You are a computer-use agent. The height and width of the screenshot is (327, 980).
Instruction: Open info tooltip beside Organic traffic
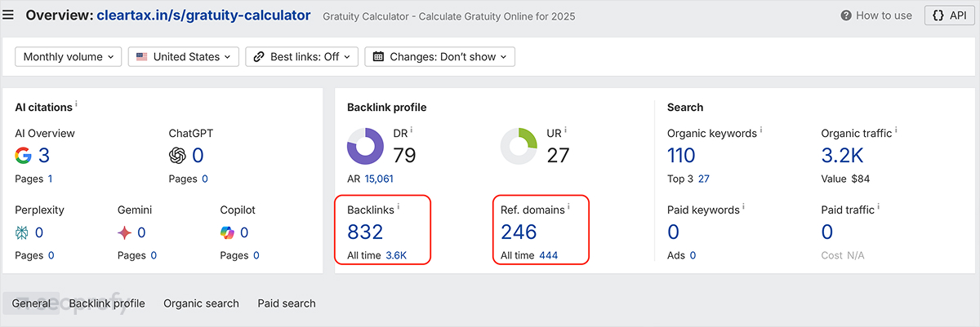(x=897, y=130)
